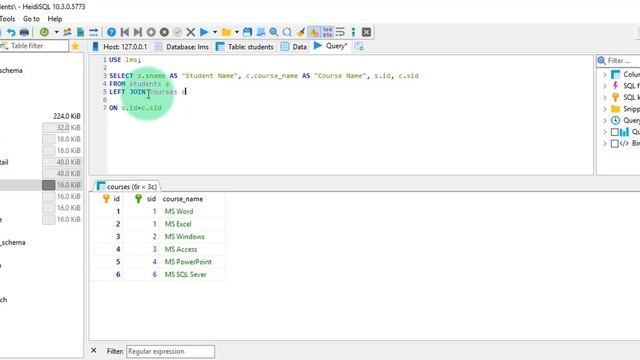Click the Cancel editing X icon
The height and width of the screenshot is (360, 640).
(x=190, y=32)
